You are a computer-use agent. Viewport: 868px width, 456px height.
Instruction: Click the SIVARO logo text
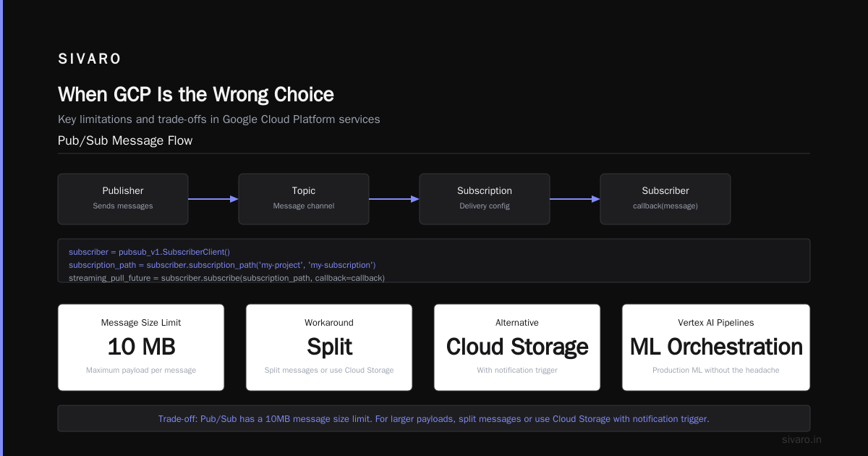(90, 59)
